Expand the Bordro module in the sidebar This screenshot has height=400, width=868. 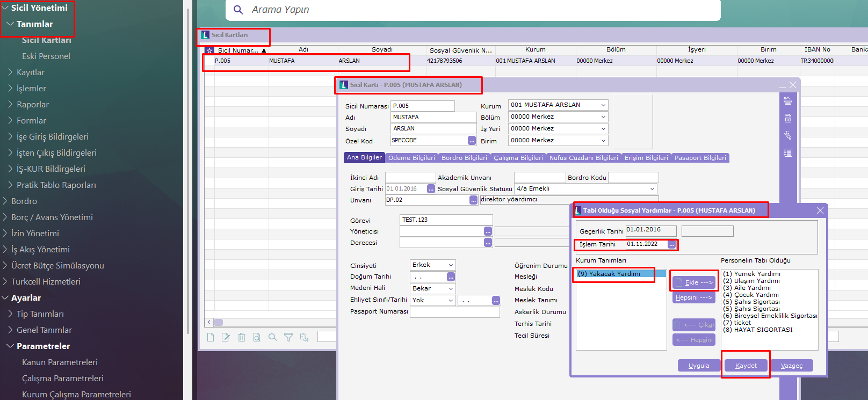click(5, 201)
